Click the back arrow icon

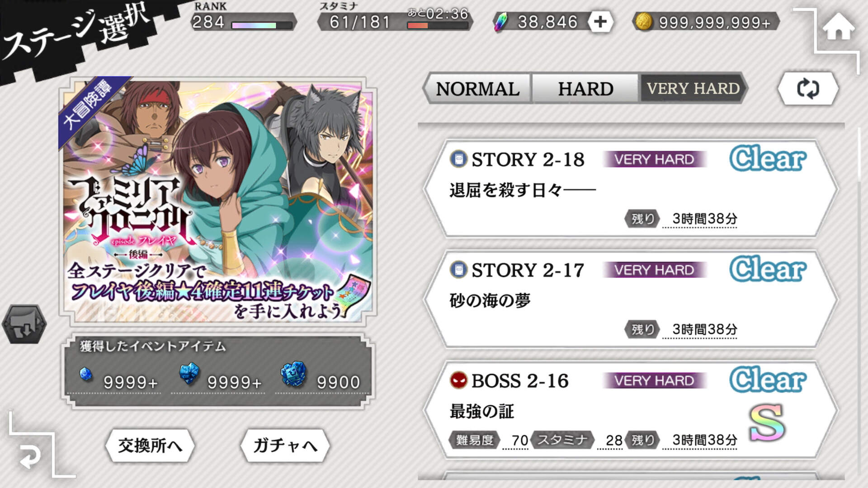click(30, 457)
